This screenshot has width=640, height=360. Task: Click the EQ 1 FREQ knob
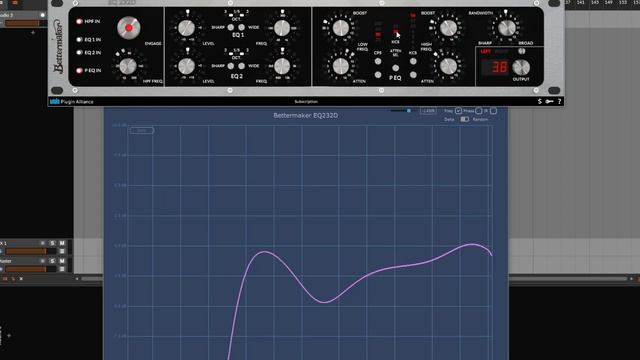[x=282, y=28]
